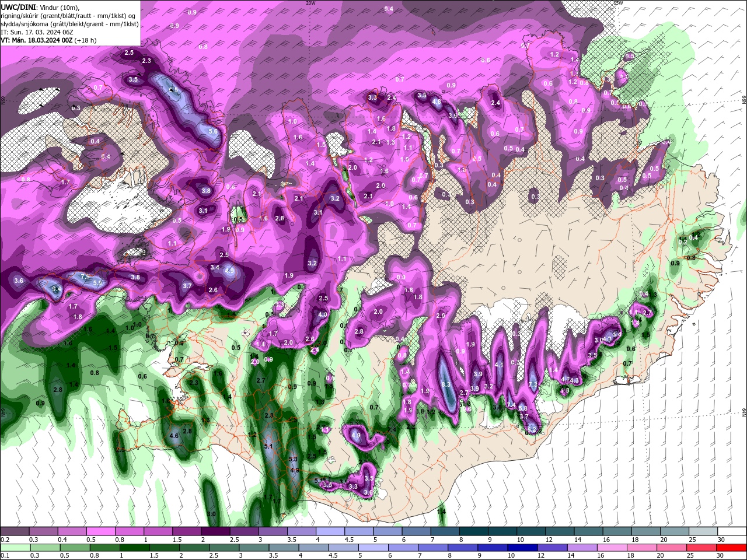The width and height of the screenshot is (747, 560).
Task: Click the 2.3 value near the northwest peninsula
Action: coord(146,61)
